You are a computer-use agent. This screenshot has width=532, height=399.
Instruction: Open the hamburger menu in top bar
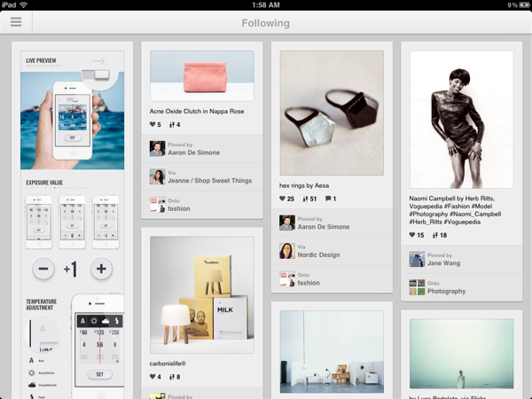pos(15,22)
